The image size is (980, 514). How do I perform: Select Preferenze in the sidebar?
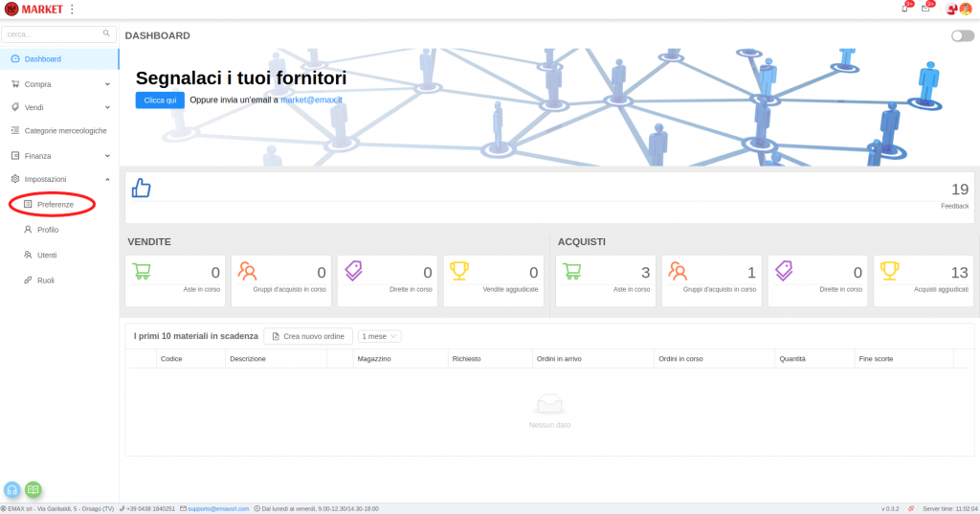55,204
